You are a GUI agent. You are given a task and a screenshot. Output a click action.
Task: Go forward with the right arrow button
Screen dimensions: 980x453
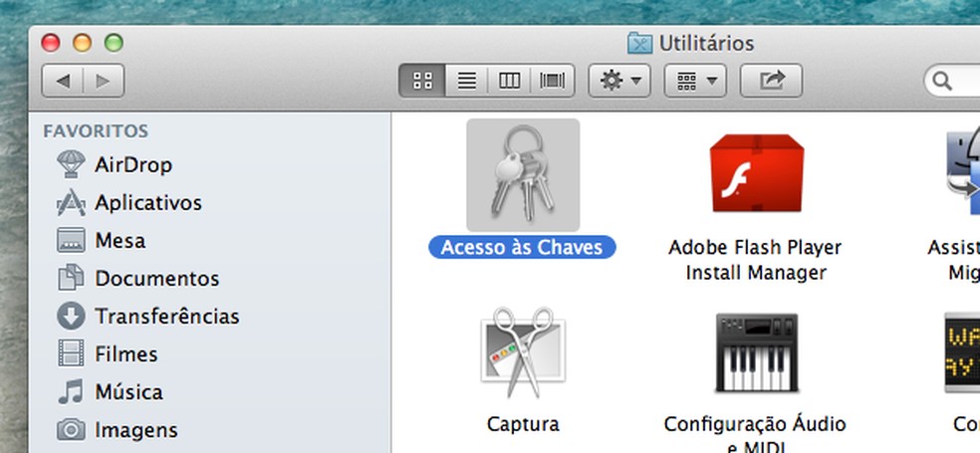(104, 81)
